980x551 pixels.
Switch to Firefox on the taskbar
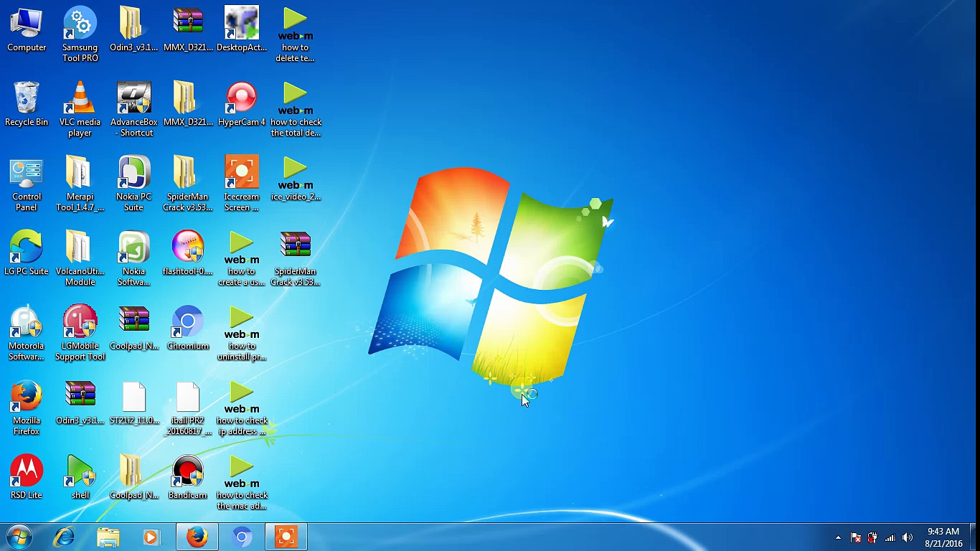197,537
